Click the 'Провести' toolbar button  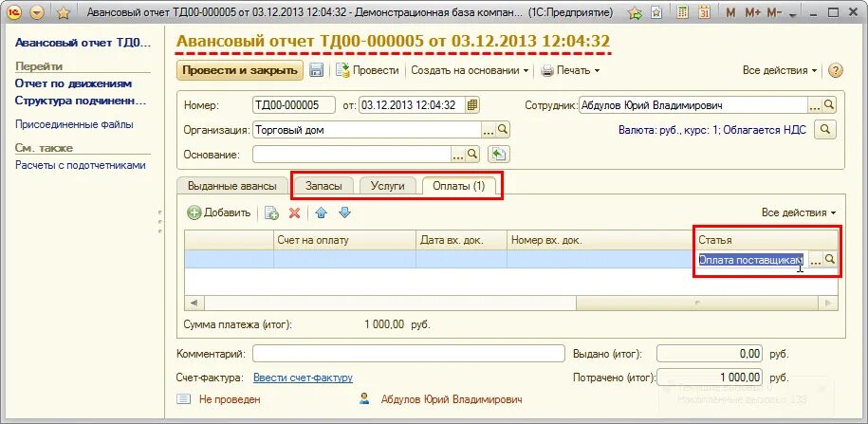(367, 70)
